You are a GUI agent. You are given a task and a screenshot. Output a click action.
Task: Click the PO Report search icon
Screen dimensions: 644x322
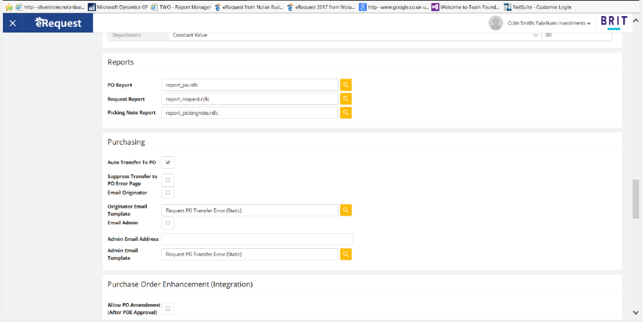pyautogui.click(x=346, y=85)
